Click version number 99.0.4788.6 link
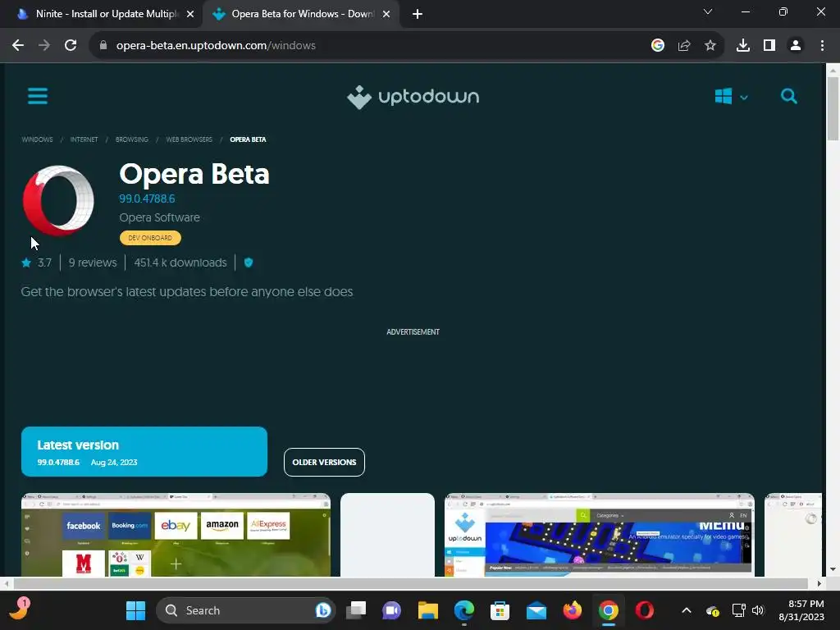 point(147,199)
